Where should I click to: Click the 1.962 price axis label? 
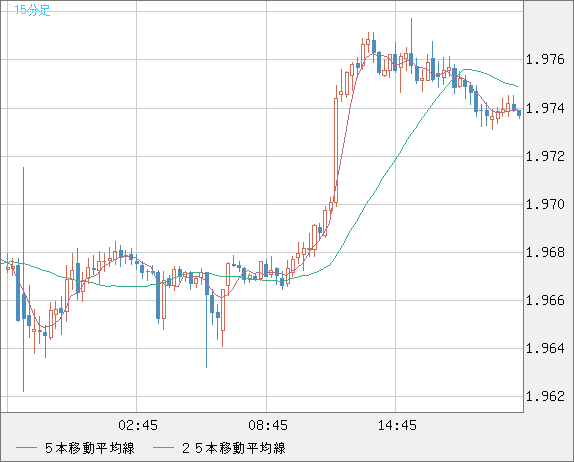click(x=545, y=396)
